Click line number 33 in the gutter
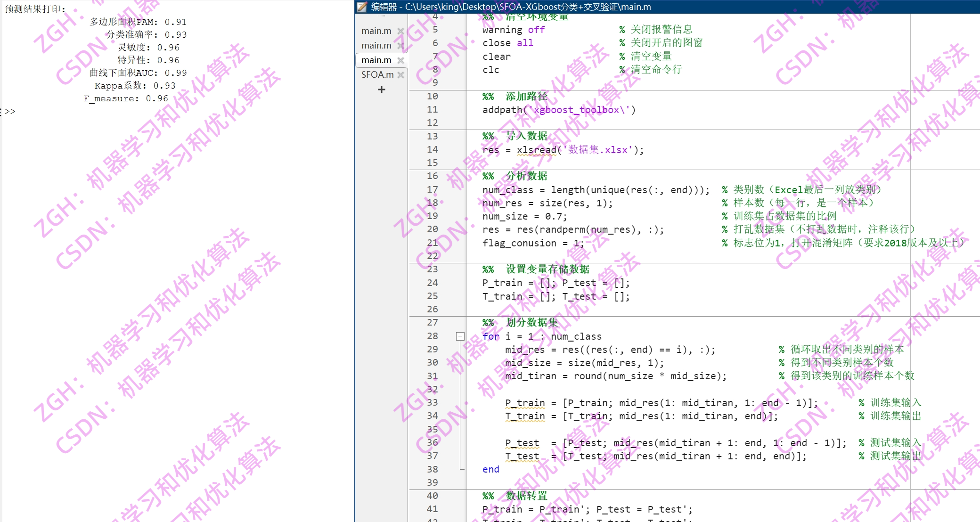980x522 pixels. [432, 403]
